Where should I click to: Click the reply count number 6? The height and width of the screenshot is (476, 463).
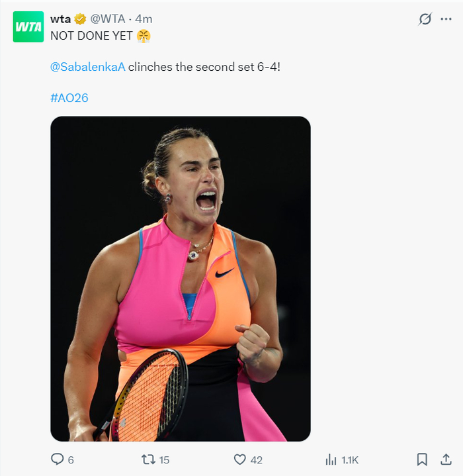(71, 460)
